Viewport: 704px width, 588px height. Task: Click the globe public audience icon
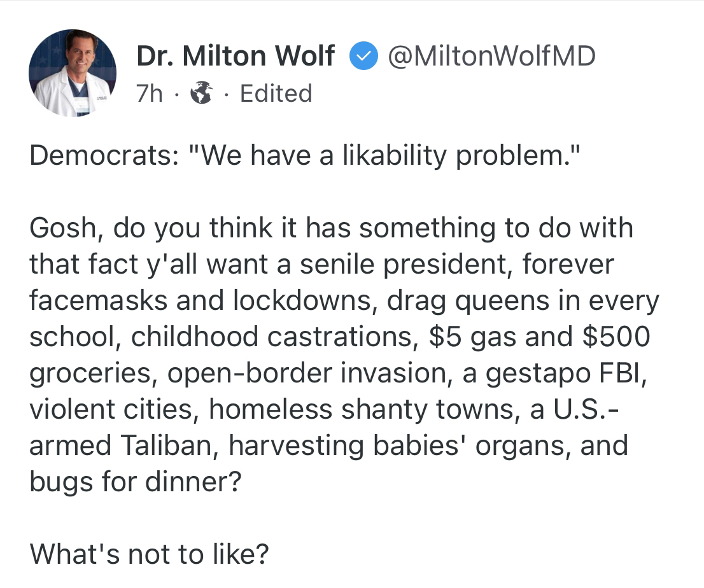tap(202, 93)
